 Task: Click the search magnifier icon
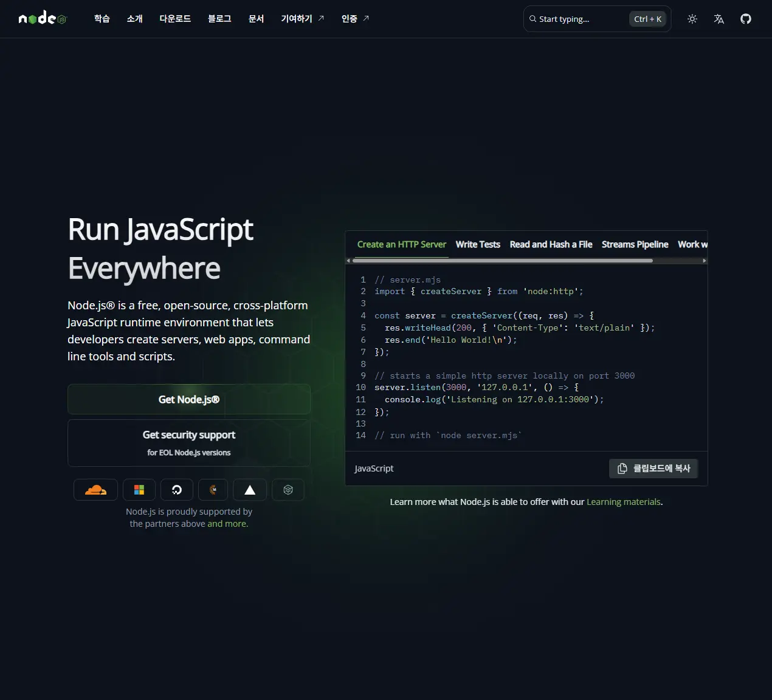click(533, 19)
